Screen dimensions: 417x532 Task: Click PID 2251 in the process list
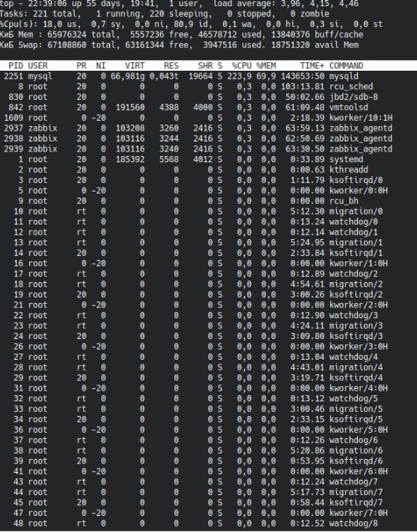[14, 76]
